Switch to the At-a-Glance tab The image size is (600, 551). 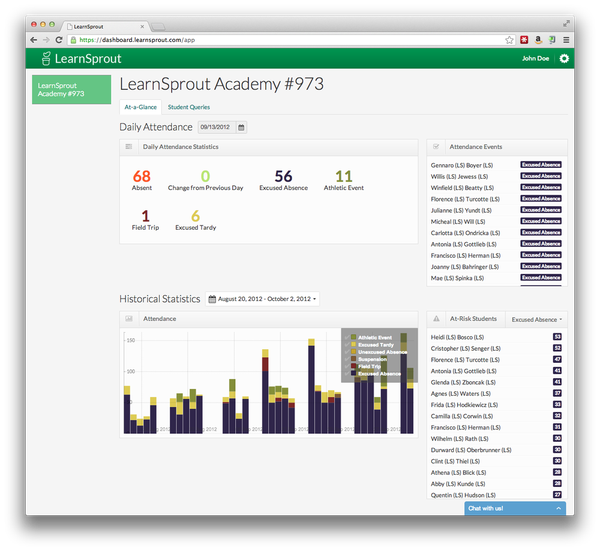click(x=140, y=107)
